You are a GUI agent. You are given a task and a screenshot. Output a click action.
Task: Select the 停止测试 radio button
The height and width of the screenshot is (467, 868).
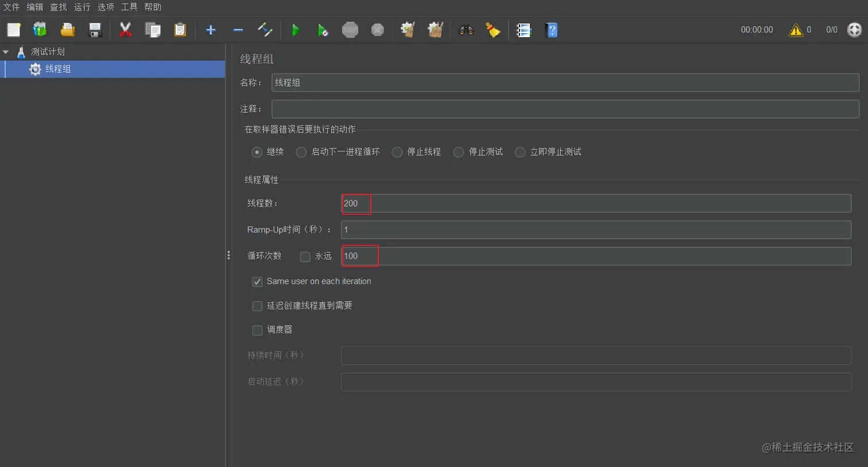pyautogui.click(x=459, y=152)
